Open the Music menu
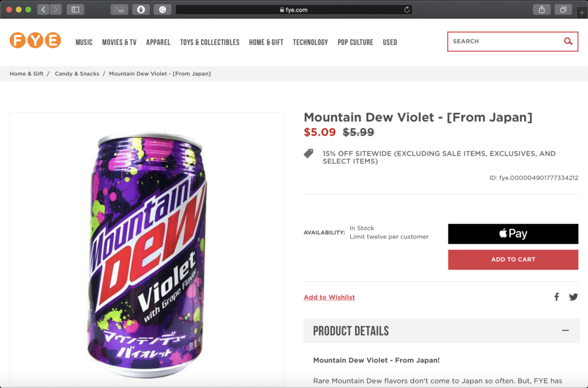The width and height of the screenshot is (588, 388). pos(84,42)
